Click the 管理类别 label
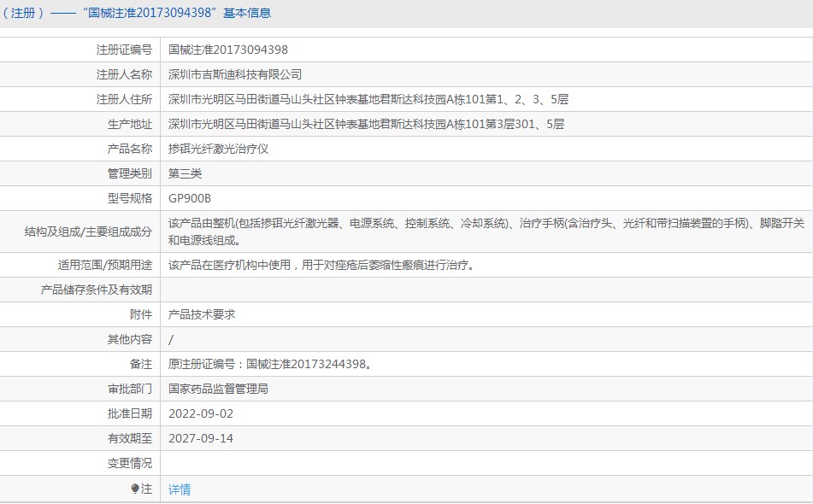Viewport: 813px width, 504px height. tap(130, 173)
